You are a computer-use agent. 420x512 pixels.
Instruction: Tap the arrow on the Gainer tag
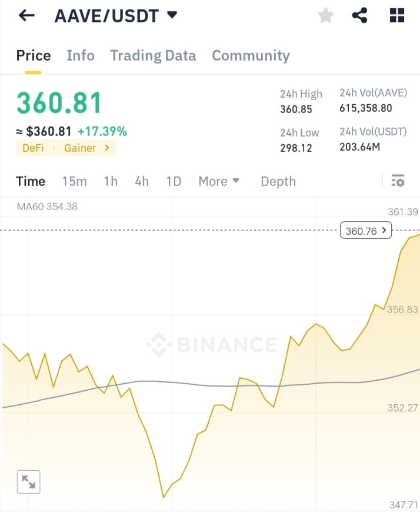(x=107, y=148)
